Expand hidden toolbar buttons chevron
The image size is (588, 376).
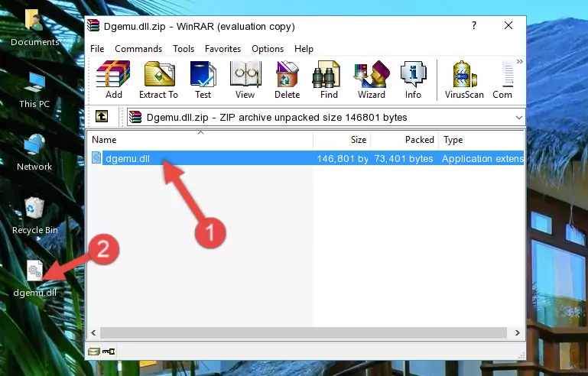(x=520, y=62)
